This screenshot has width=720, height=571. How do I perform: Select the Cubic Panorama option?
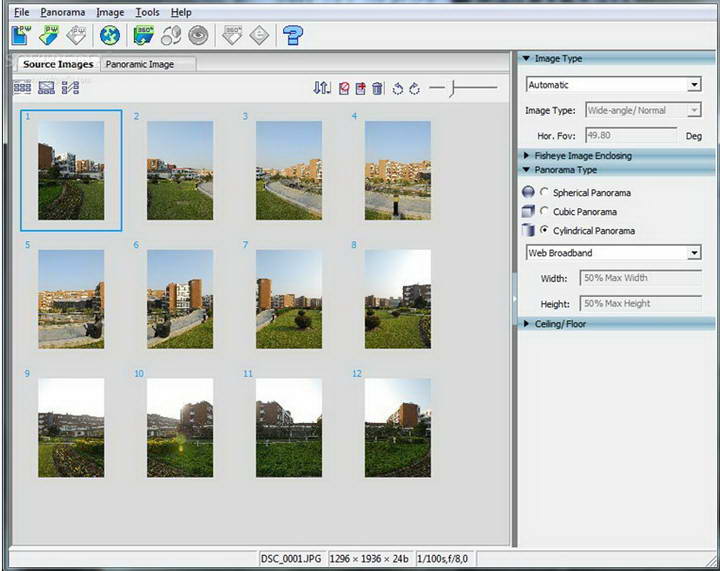[544, 212]
